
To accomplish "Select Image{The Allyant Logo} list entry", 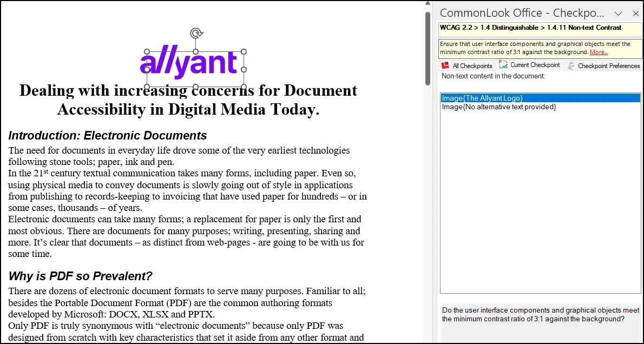I will tap(540, 98).
